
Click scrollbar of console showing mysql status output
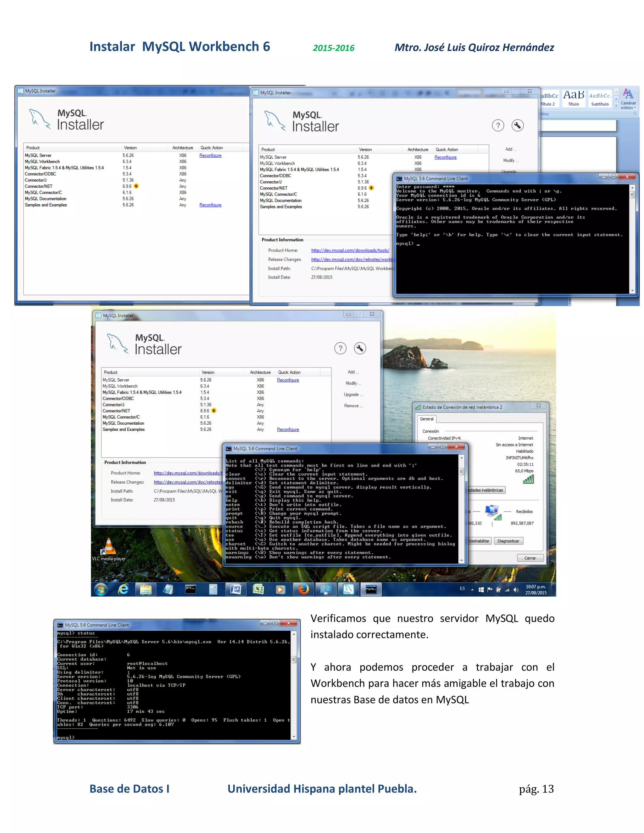293,685
